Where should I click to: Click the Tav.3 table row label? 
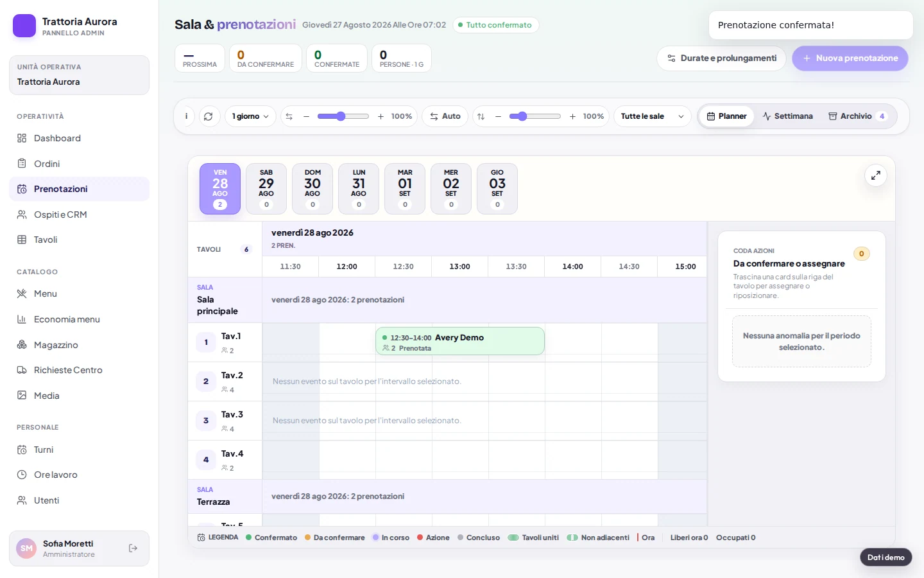(x=225, y=421)
